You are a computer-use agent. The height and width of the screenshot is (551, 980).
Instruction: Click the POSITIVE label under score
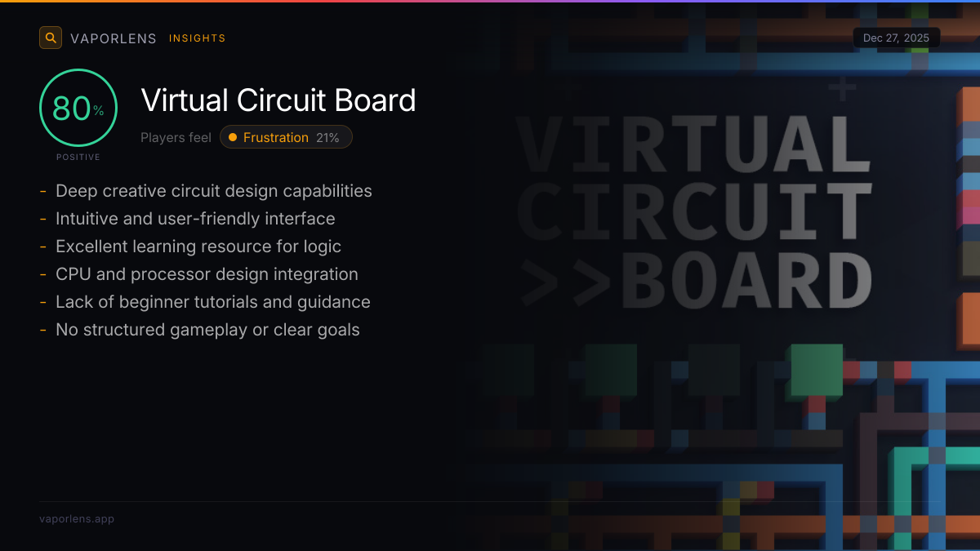pos(78,157)
